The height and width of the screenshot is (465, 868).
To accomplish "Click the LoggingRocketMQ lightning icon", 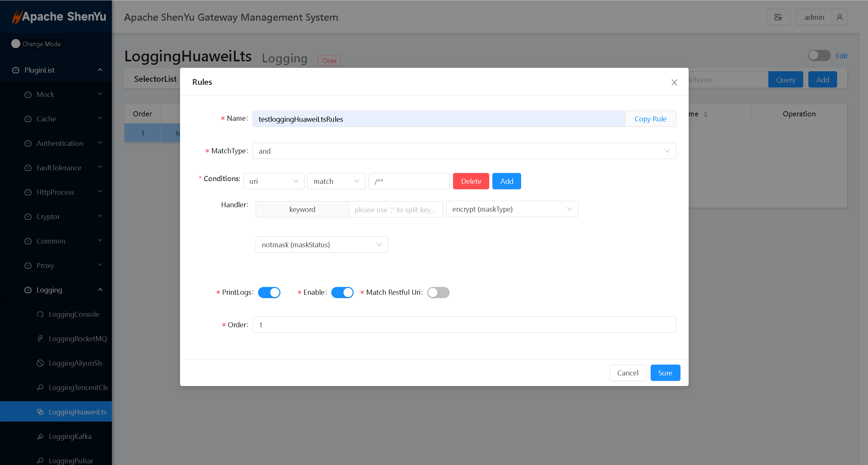I will pos(40,338).
